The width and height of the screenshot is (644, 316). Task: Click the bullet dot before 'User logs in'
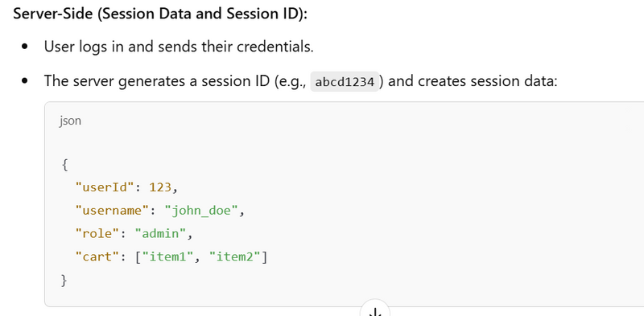[x=25, y=47]
